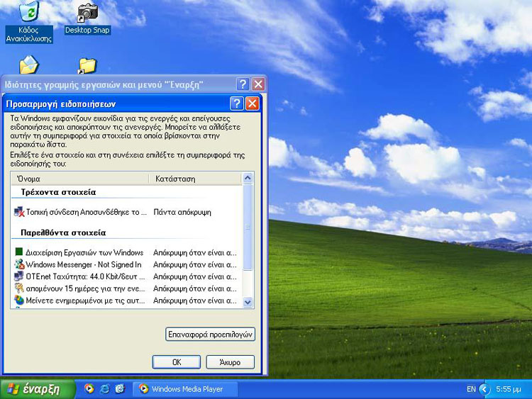Click status cell of Μείνετε ενημερωμένοι row
The image size is (532, 399).
[195, 300]
